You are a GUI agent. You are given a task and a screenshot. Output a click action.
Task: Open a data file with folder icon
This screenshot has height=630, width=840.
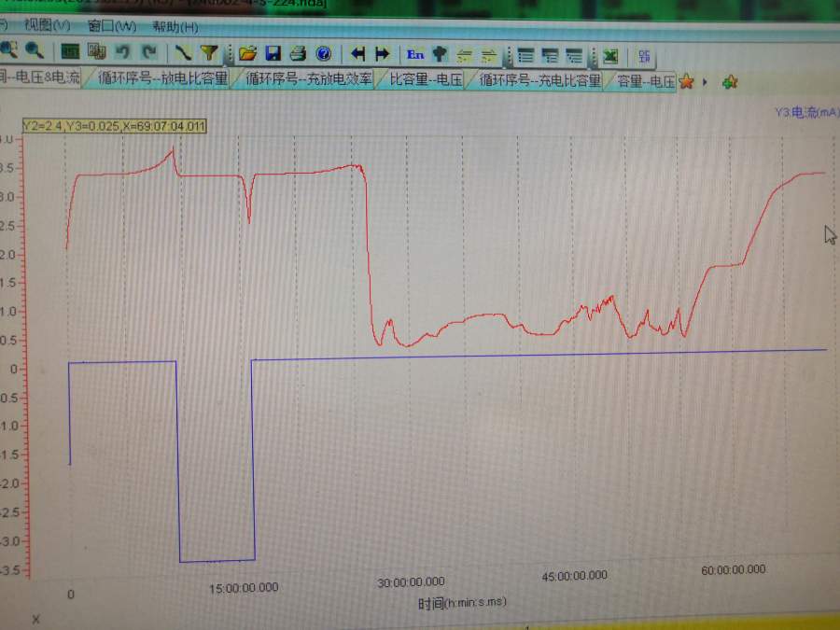tap(247, 53)
